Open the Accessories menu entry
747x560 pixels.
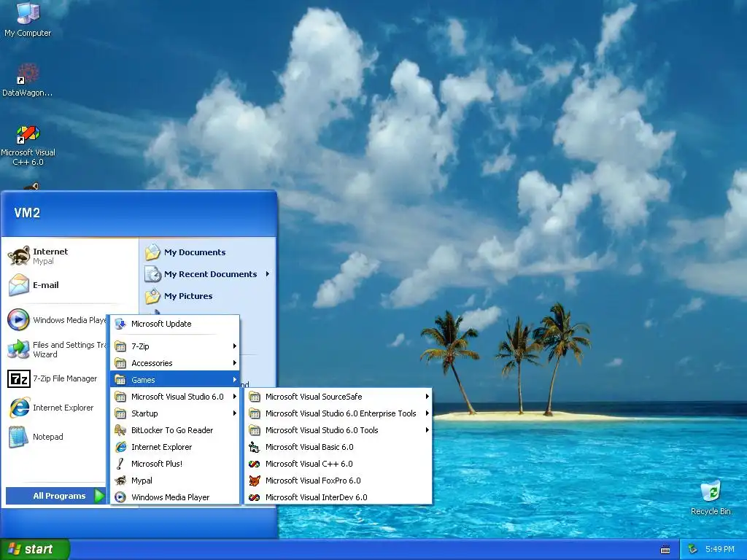coord(175,363)
